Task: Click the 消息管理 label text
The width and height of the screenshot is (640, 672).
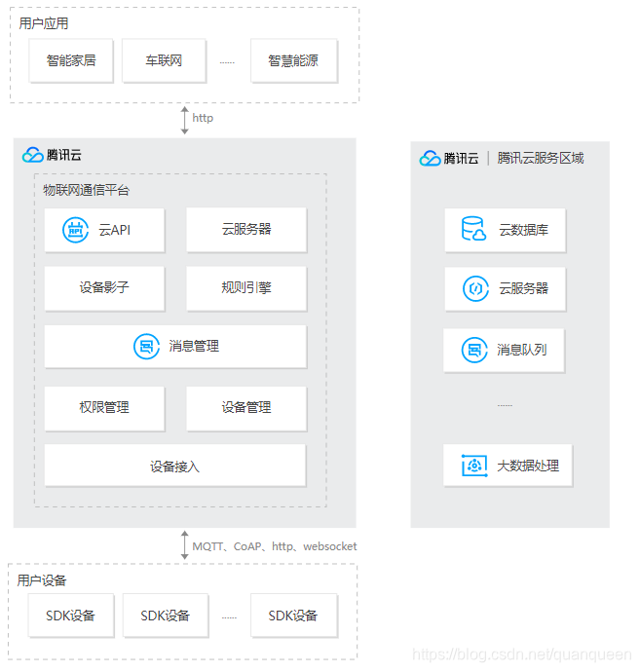Action: [194, 347]
